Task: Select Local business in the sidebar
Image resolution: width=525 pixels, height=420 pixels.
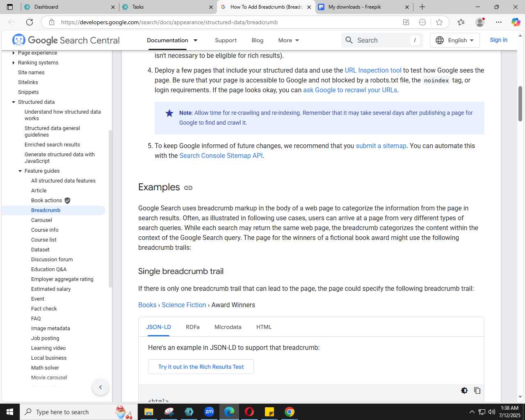Action: click(x=49, y=358)
